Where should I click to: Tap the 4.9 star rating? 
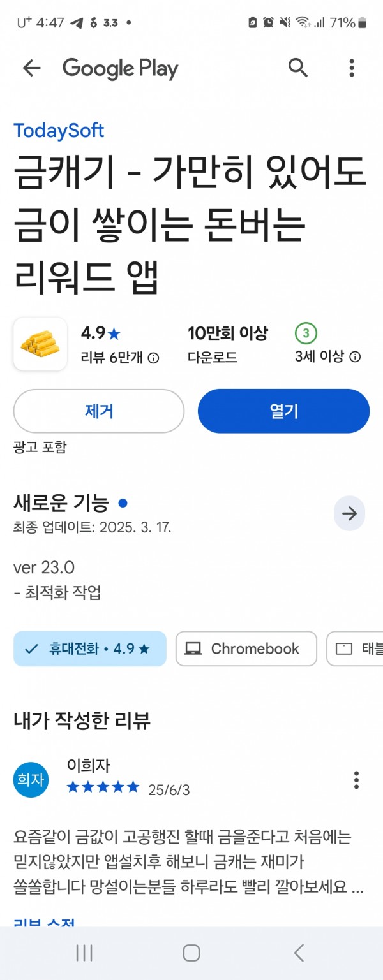point(100,333)
